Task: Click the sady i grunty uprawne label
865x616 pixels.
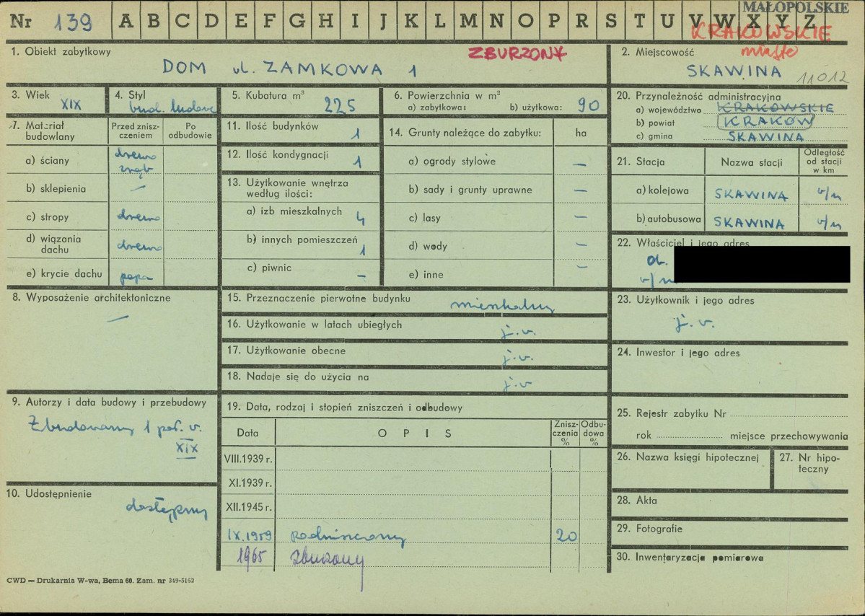Action: (470, 190)
